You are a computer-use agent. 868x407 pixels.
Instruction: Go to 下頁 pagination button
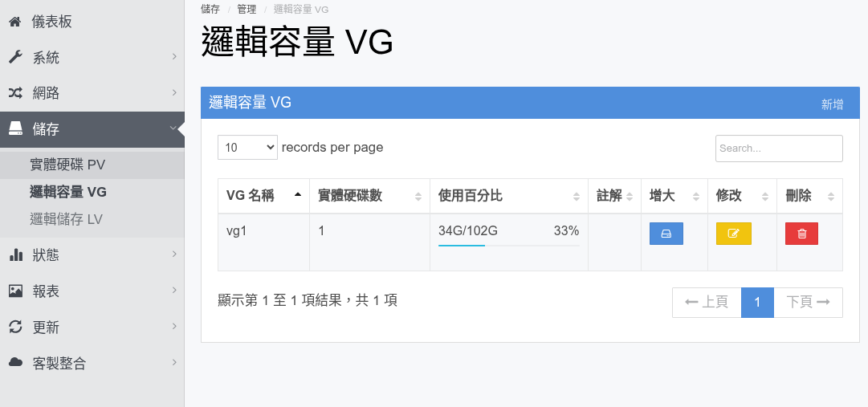click(x=809, y=303)
